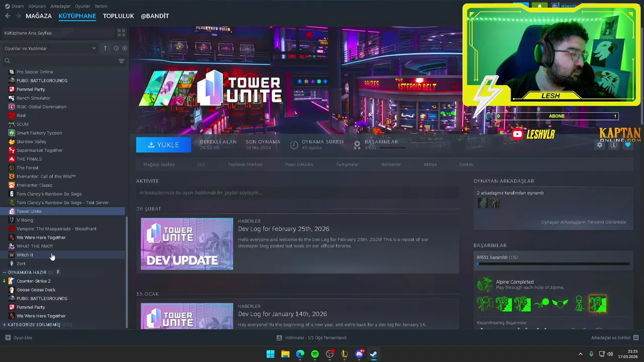Click the volume icon in system tray

click(x=610, y=354)
